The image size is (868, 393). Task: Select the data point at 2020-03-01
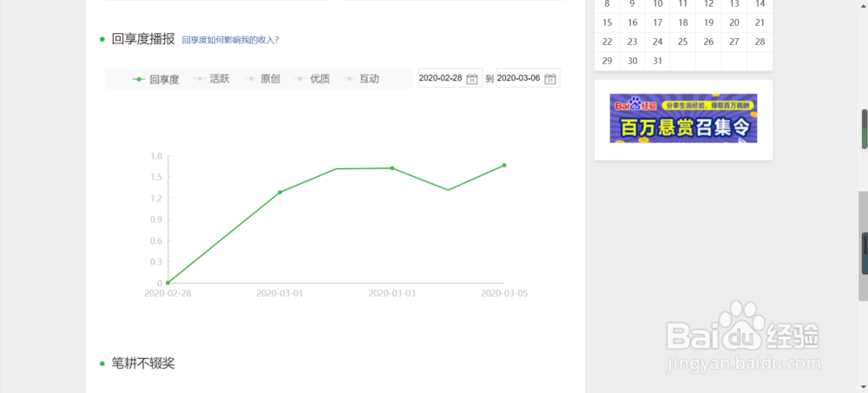[x=280, y=192]
